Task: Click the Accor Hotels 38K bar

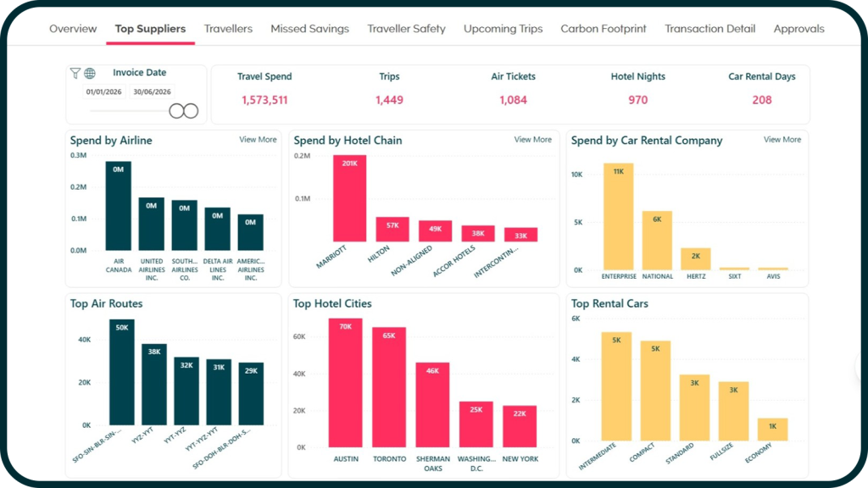Action: (478, 234)
